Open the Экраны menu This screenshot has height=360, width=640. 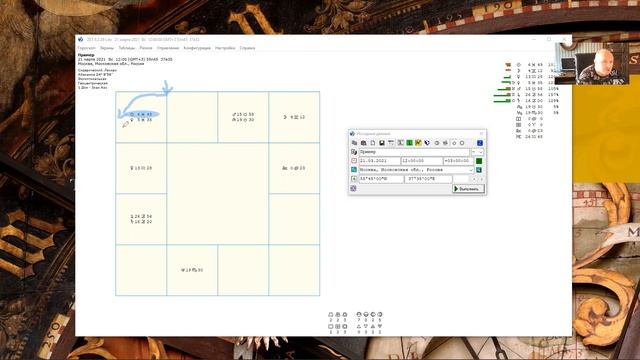pyautogui.click(x=107, y=48)
